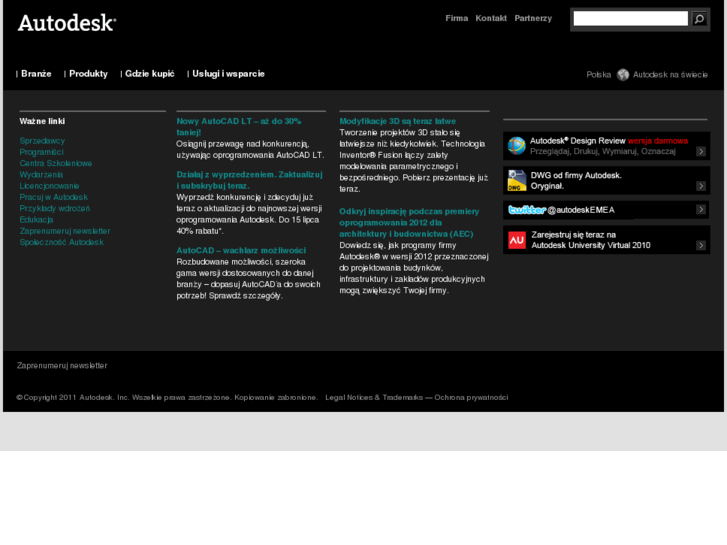
Task: Open the Firma link
Action: click(457, 18)
